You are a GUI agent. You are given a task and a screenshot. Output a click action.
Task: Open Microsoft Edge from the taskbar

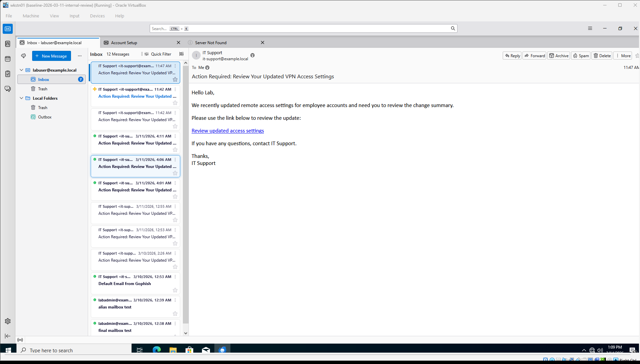[156, 350]
